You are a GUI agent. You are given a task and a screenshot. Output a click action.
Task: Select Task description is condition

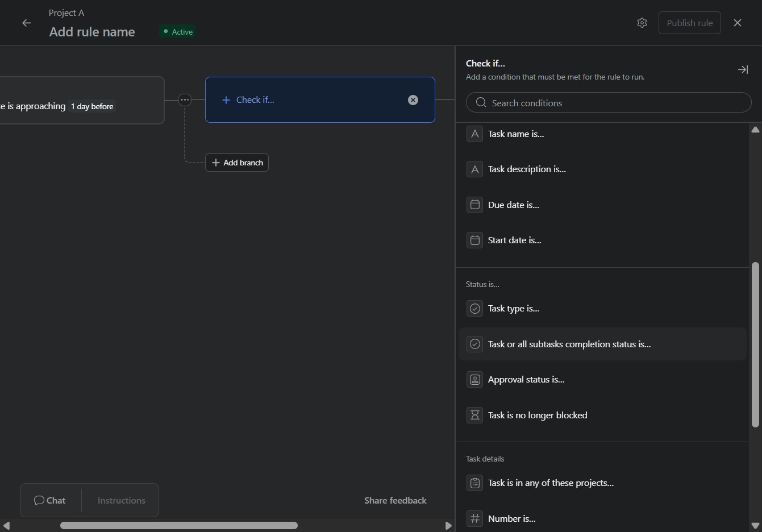click(x=602, y=169)
